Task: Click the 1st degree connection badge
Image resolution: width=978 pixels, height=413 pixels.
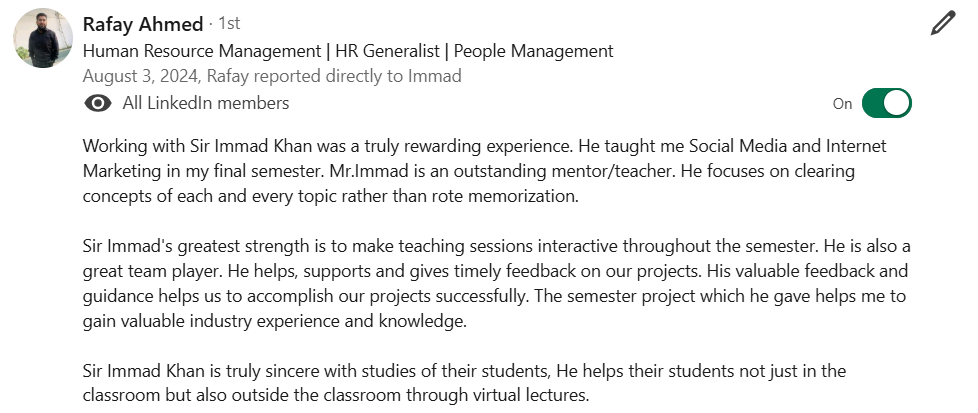Action: click(229, 23)
